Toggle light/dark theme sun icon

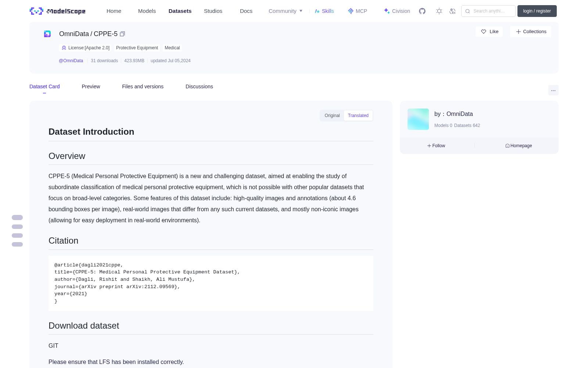point(439,11)
